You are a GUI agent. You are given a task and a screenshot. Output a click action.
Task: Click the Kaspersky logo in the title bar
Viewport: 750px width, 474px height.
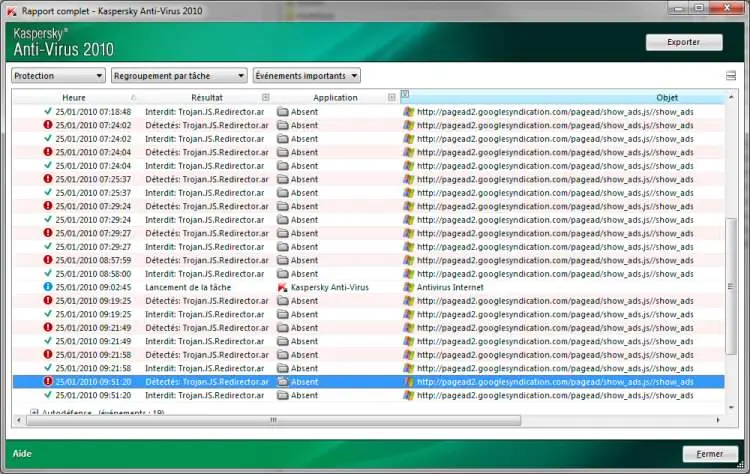coord(12,11)
